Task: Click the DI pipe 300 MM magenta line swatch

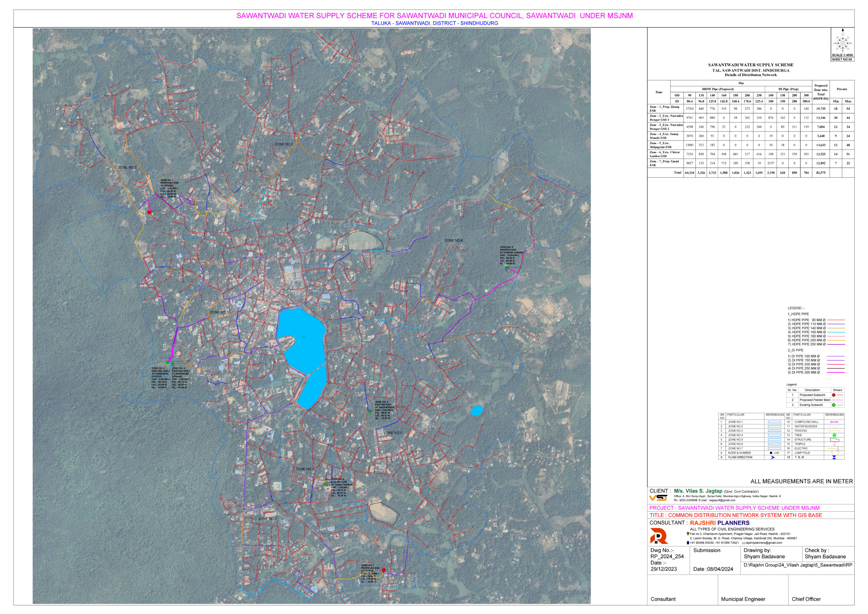Action: click(x=835, y=373)
